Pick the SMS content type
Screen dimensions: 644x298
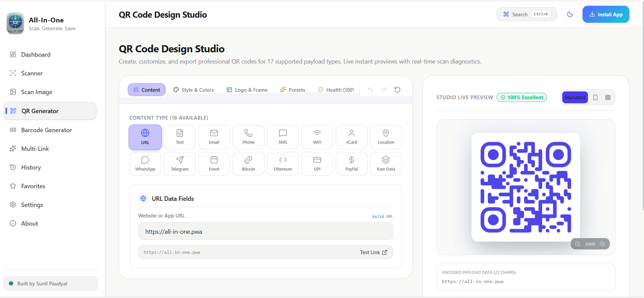pos(283,137)
